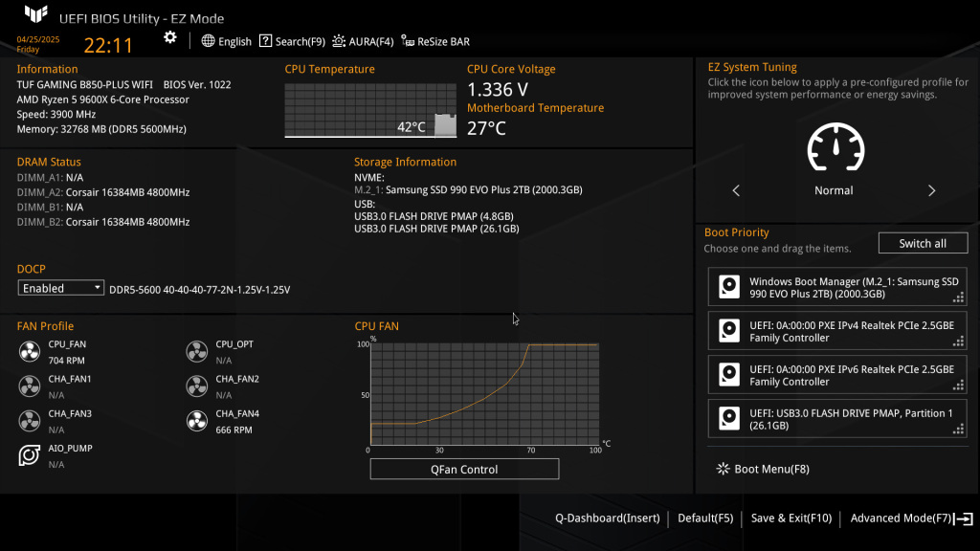Click AMD Ryzen 5 9600X processor text
This screenshot has width=980, height=551.
(102, 99)
